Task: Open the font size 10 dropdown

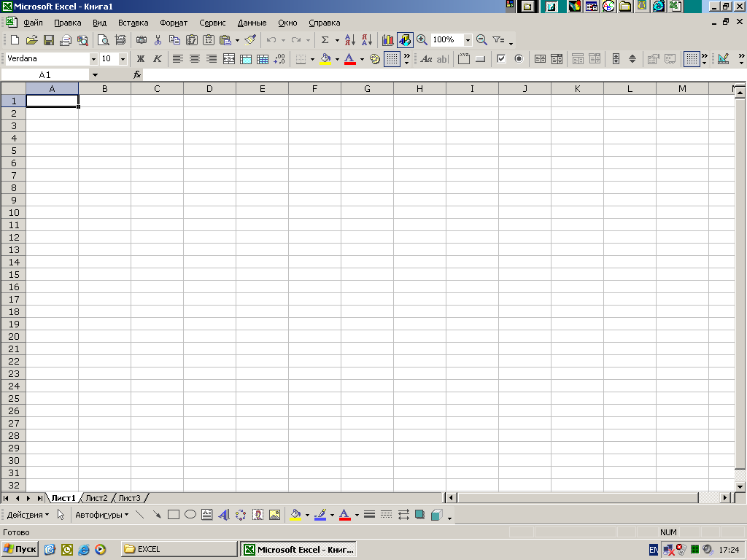Action: (x=123, y=58)
